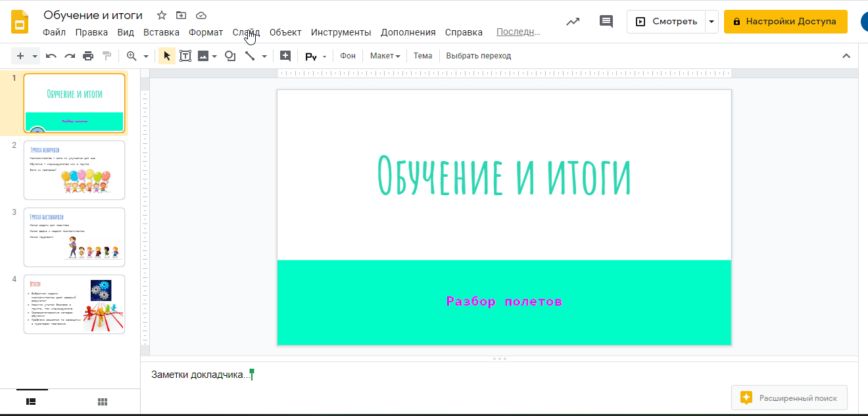Open dropdown next to Смотреть button
Screen dimensions: 868x416
tap(711, 22)
